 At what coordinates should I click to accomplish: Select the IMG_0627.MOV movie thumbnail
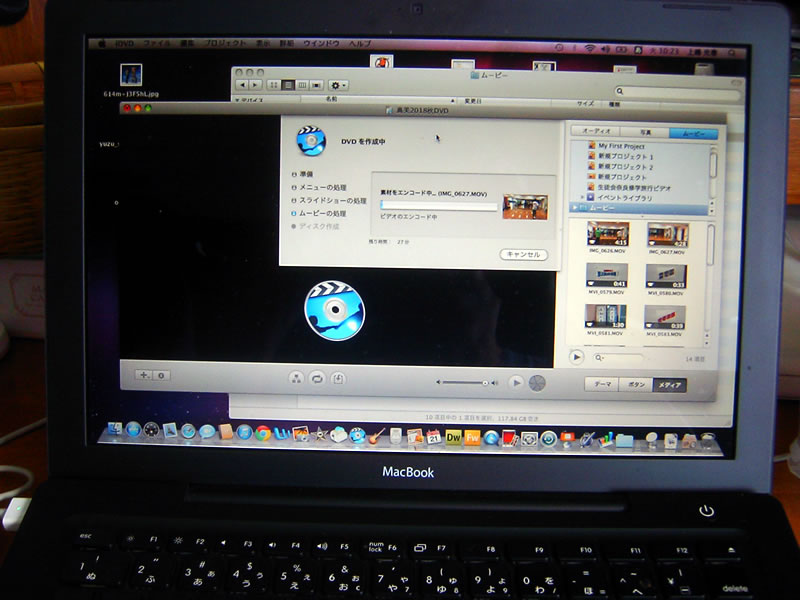[668, 235]
